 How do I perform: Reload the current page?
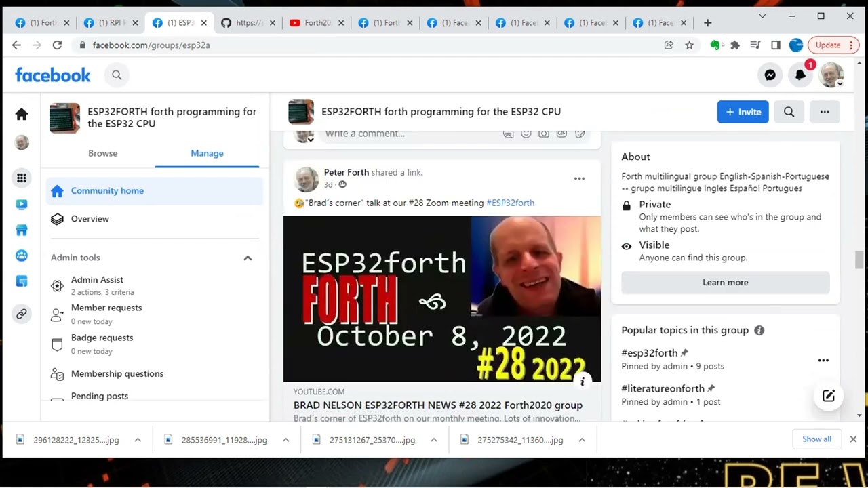(x=57, y=45)
